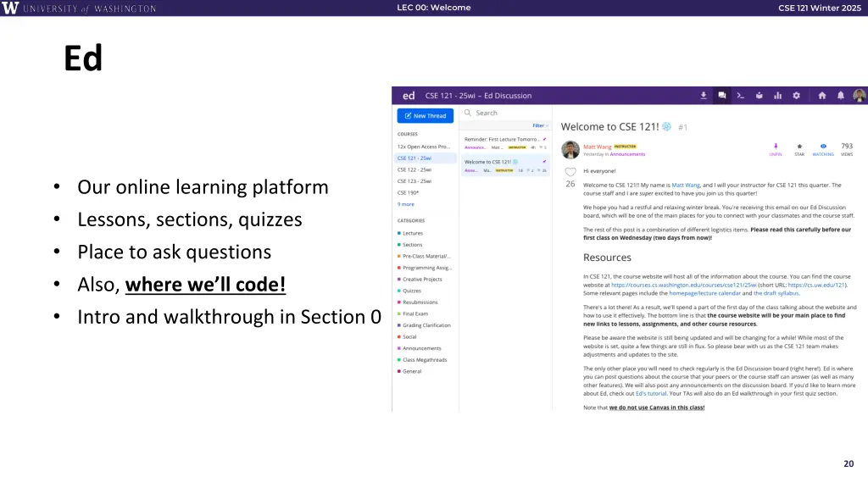Open the user profile avatar in header

[x=860, y=96]
